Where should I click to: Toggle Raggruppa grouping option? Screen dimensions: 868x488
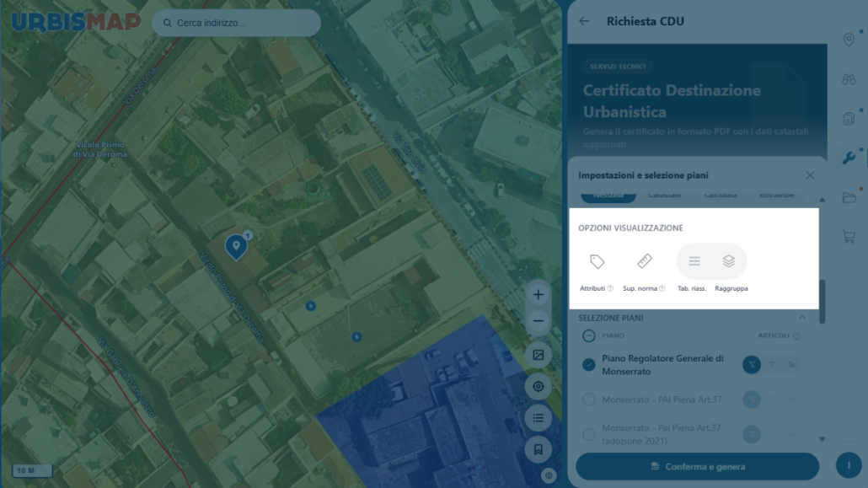pos(728,261)
